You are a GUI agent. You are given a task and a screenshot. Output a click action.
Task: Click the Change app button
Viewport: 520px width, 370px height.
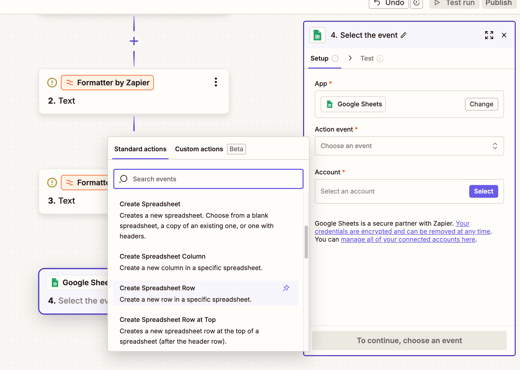[481, 104]
